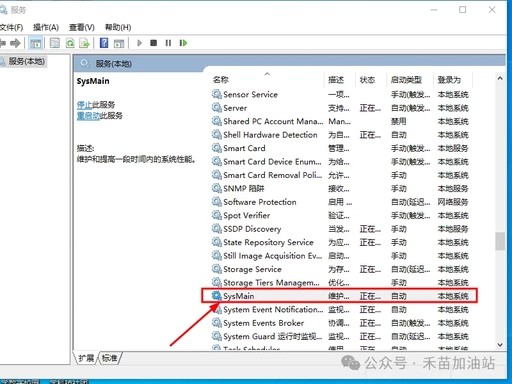Open the 文件(F) menu

pyautogui.click(x=11, y=27)
